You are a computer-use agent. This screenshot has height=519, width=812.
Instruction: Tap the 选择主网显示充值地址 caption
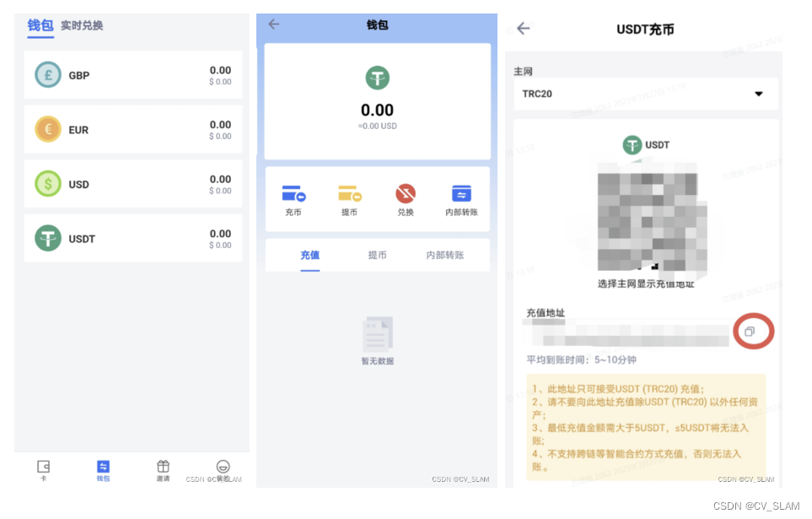point(646,284)
